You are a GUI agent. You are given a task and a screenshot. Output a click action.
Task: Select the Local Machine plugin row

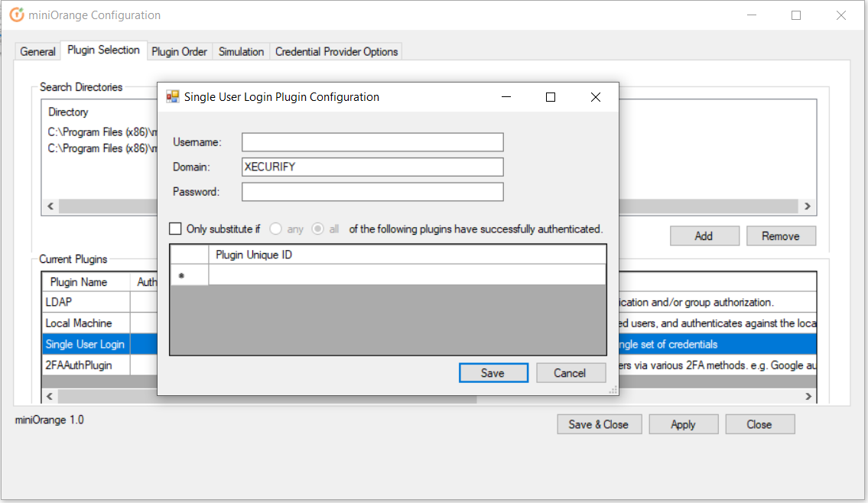pyautogui.click(x=86, y=323)
